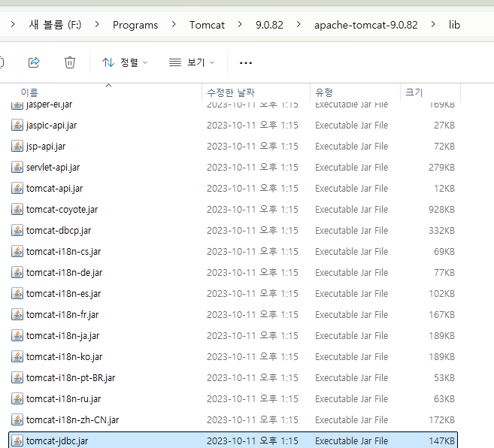Click the date cell of tomcat-i18n-ko.jar
The image size is (494, 448).
point(253,356)
